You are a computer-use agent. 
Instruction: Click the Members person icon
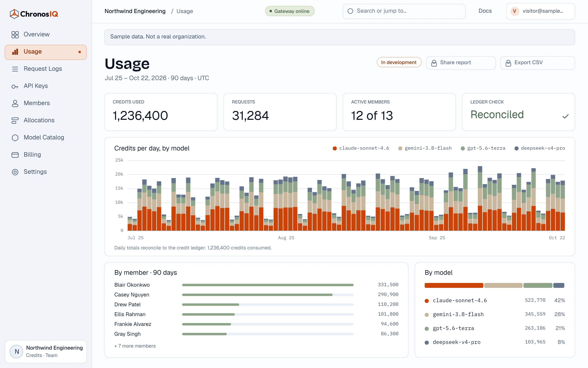(x=15, y=103)
